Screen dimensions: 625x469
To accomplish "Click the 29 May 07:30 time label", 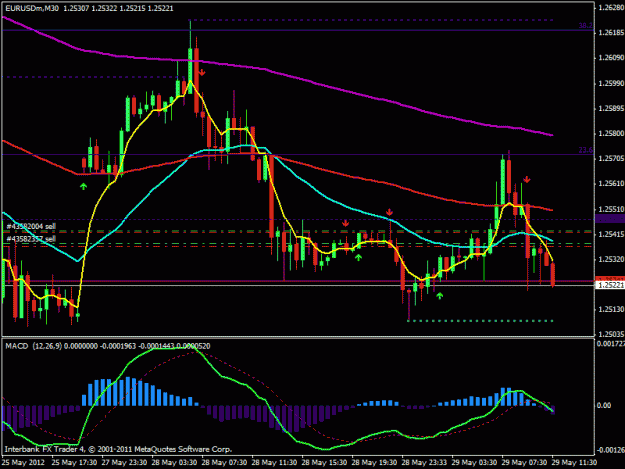I will (524, 462).
